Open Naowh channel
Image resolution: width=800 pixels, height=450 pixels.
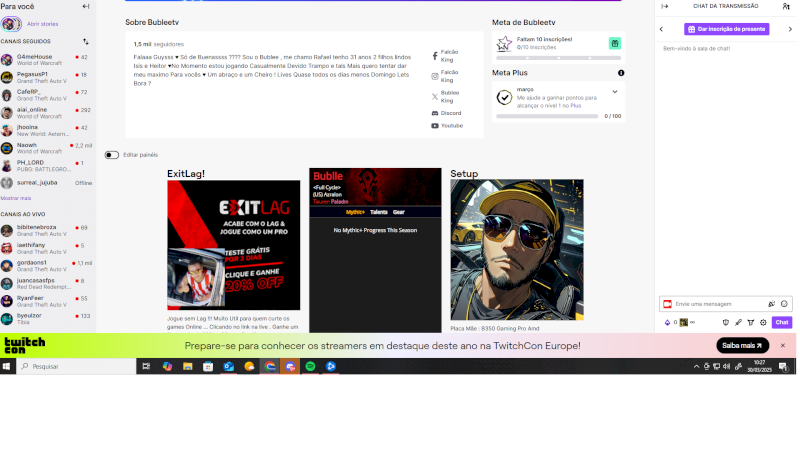tap(47, 148)
